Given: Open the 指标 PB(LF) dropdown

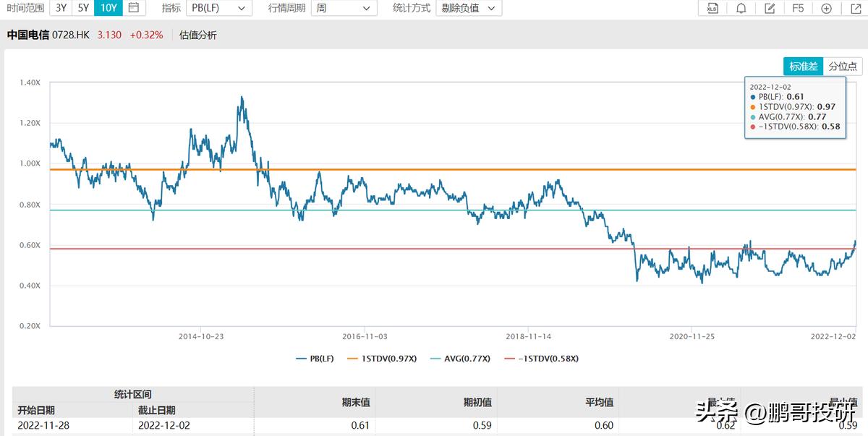Looking at the screenshot, I should [x=219, y=8].
